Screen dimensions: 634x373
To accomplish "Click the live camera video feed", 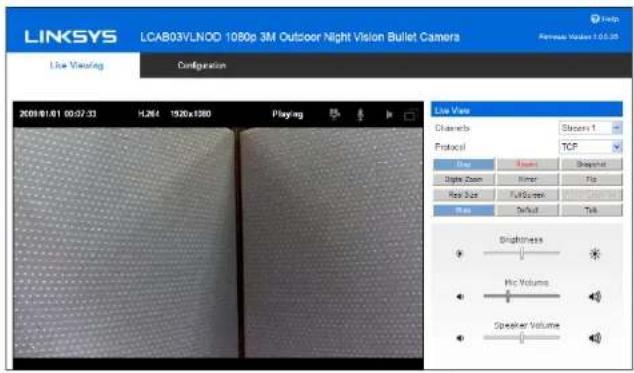I will pos(218,243).
